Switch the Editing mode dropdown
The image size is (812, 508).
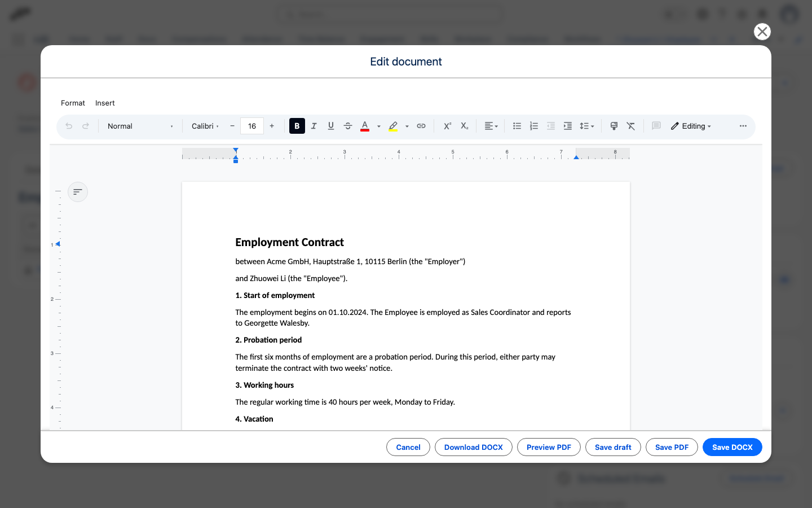[x=691, y=126]
